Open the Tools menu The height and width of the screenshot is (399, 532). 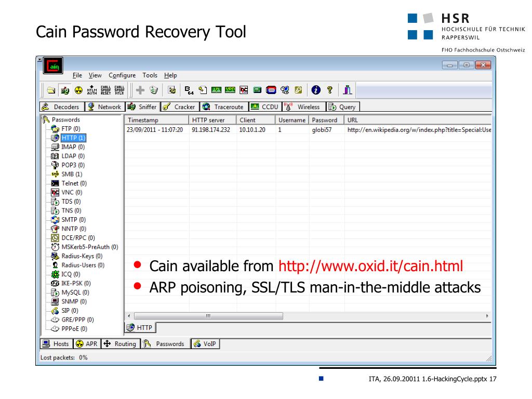(150, 75)
